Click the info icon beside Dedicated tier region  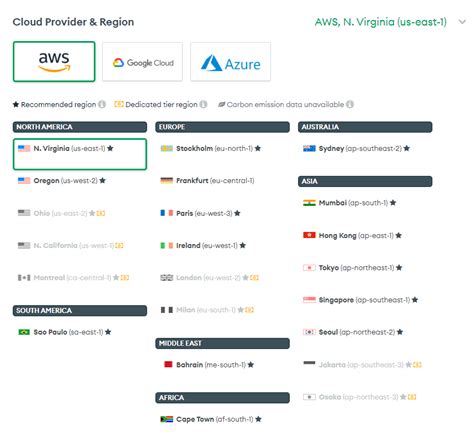pyautogui.click(x=203, y=105)
